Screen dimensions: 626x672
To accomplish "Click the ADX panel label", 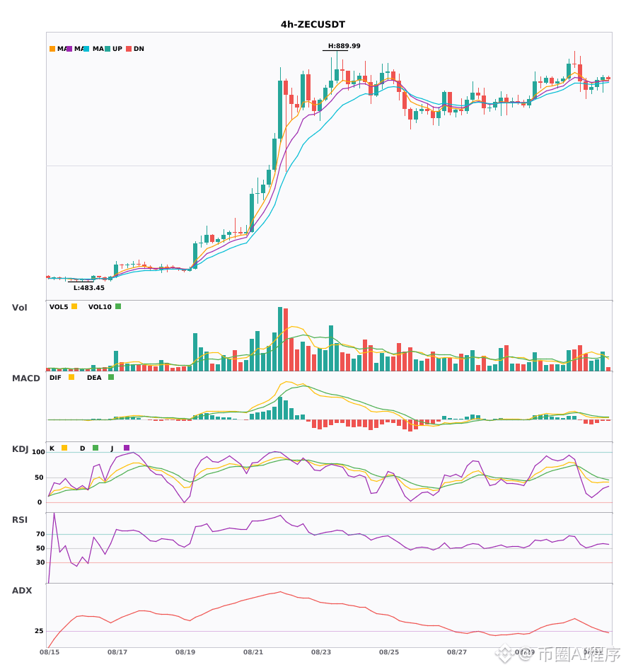I will click(22, 591).
